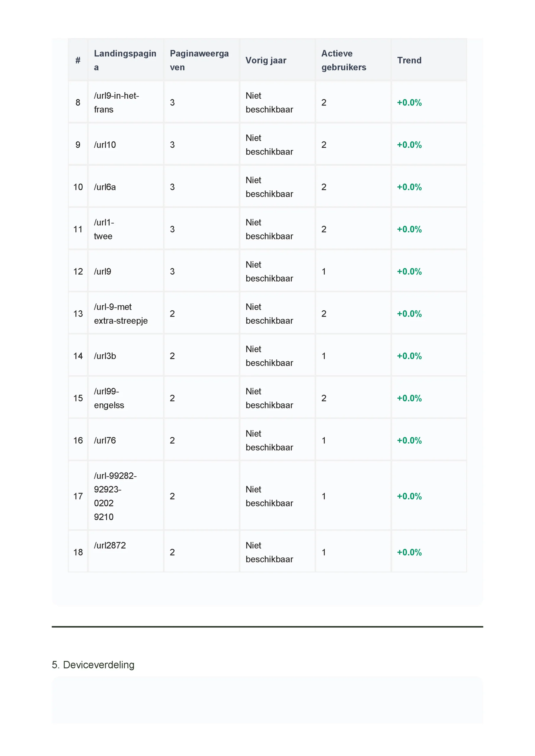Select the row number 12 cell

pos(78,272)
